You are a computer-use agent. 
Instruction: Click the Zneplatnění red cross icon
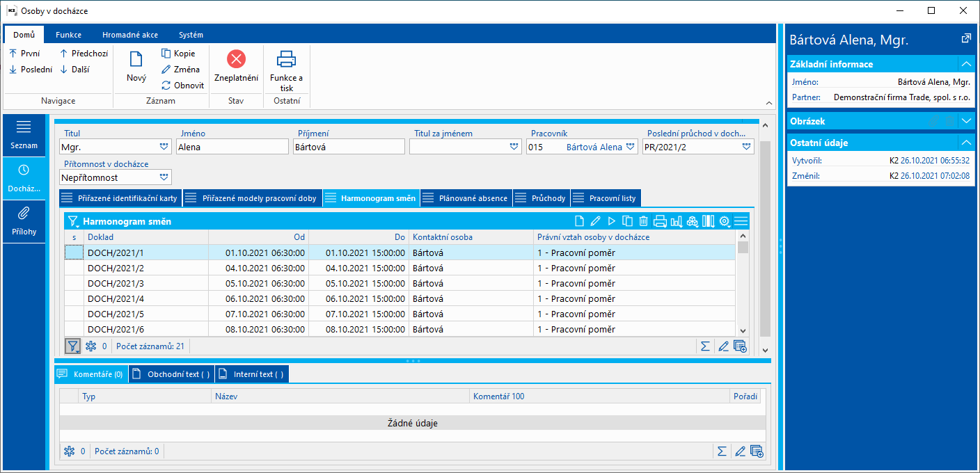click(237, 59)
